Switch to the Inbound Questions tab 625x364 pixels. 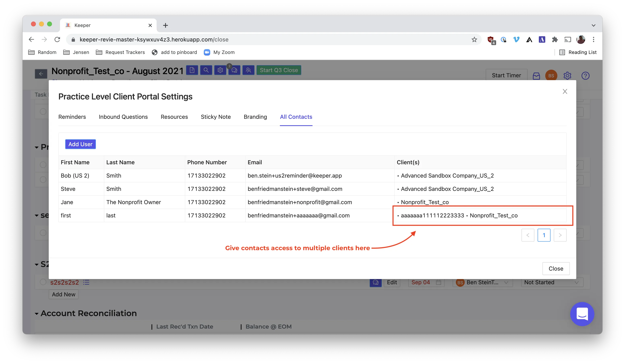[123, 117]
